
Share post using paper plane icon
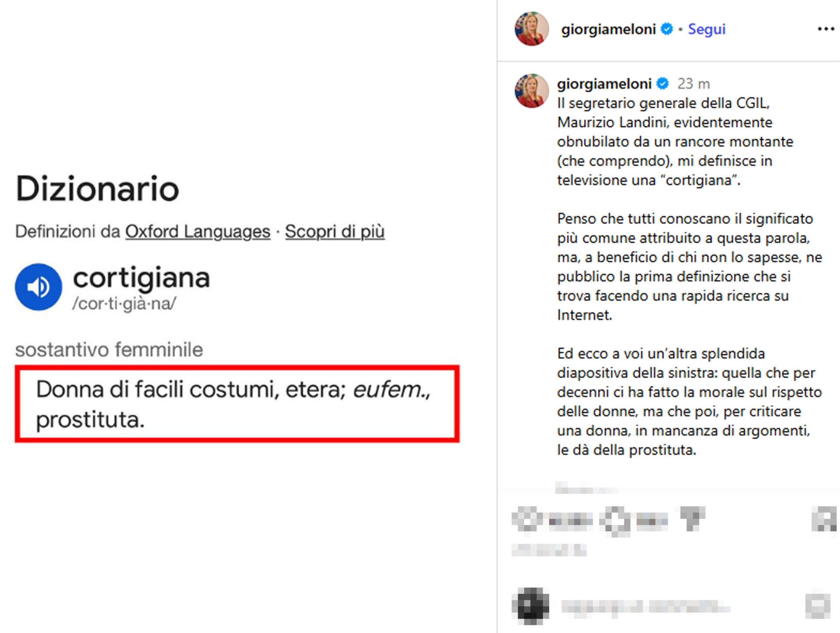[x=691, y=518]
